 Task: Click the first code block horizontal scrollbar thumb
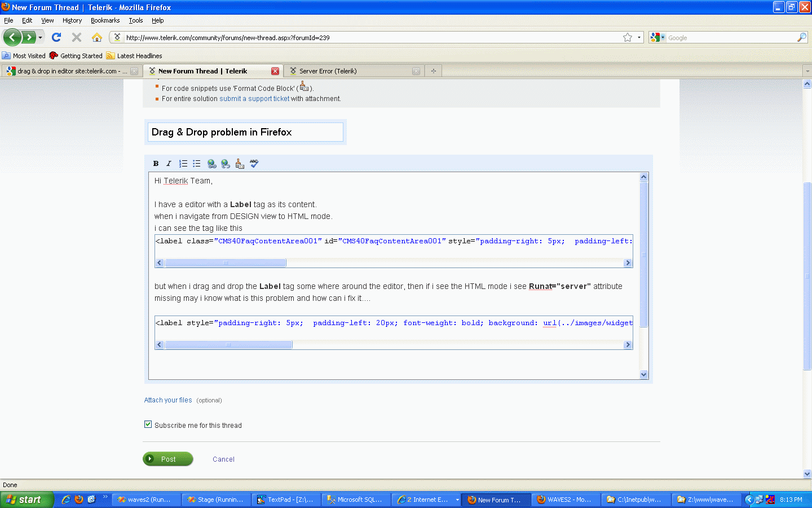click(226, 263)
